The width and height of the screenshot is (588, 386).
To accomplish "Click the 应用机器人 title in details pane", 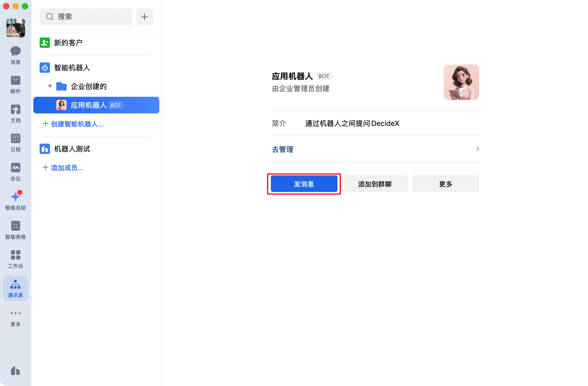I will pos(292,76).
